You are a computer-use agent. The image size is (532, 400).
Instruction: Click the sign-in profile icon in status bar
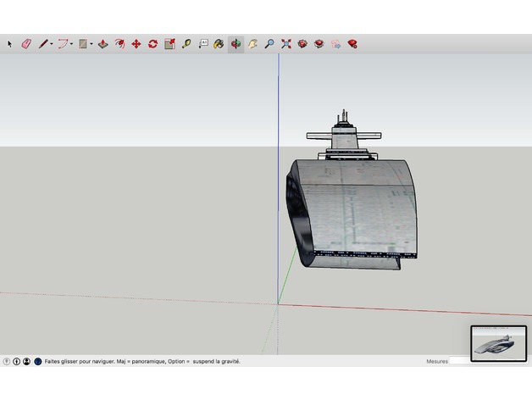tap(27, 361)
